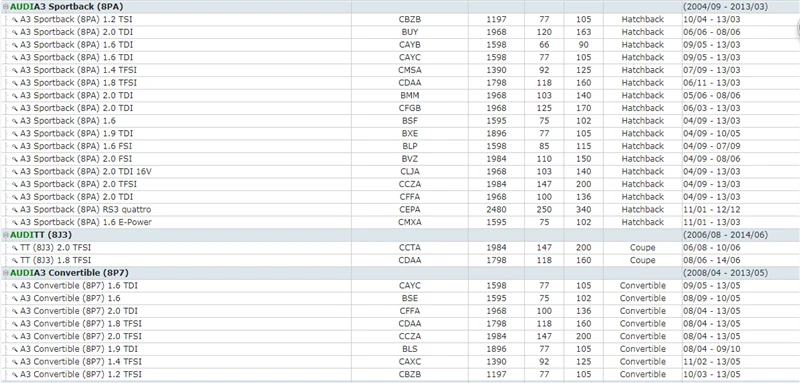800x383 pixels.
Task: Click the row icon for Sportback 1.6 TDI CAYC
Action: coord(15,58)
